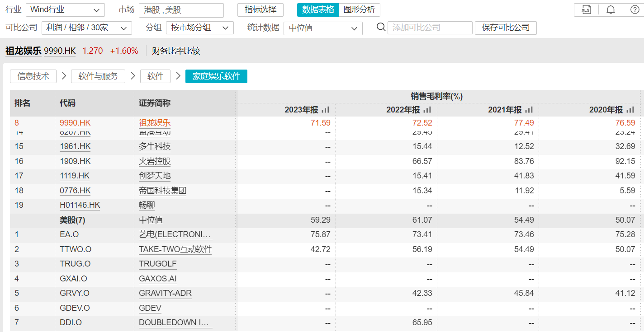
Task: Click the 2022年报 column header
Action: 403,110
